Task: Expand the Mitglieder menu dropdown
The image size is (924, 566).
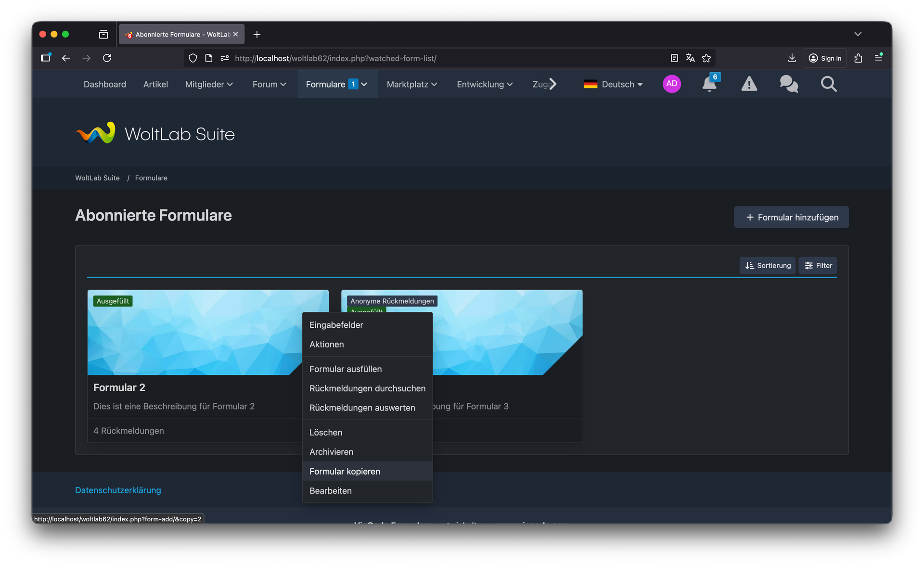Action: [209, 84]
